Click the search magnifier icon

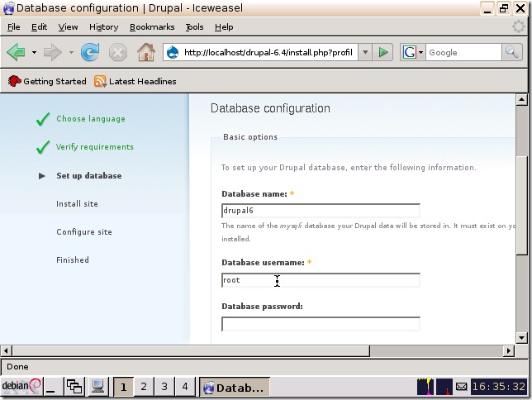[511, 52]
